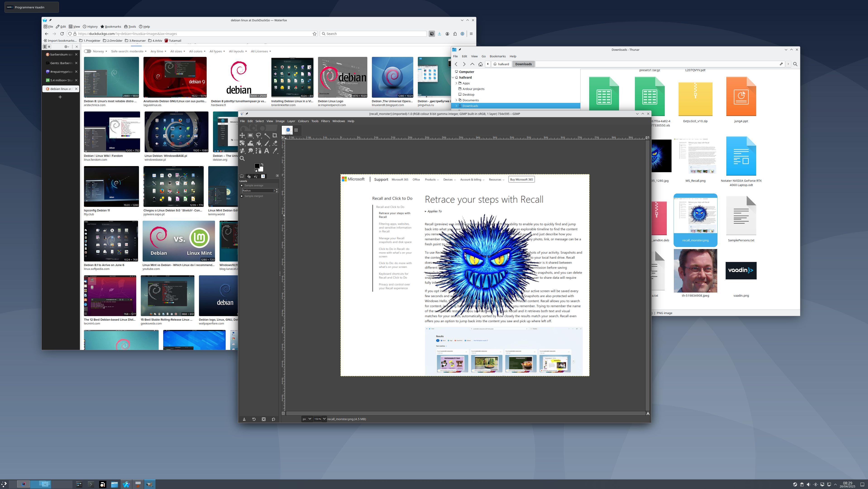The image size is (868, 489).
Task: Expand the Documents folder tree item
Action: point(456,100)
